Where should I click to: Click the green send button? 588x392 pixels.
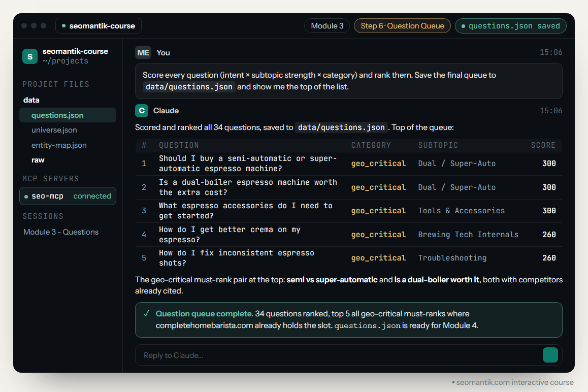point(550,355)
